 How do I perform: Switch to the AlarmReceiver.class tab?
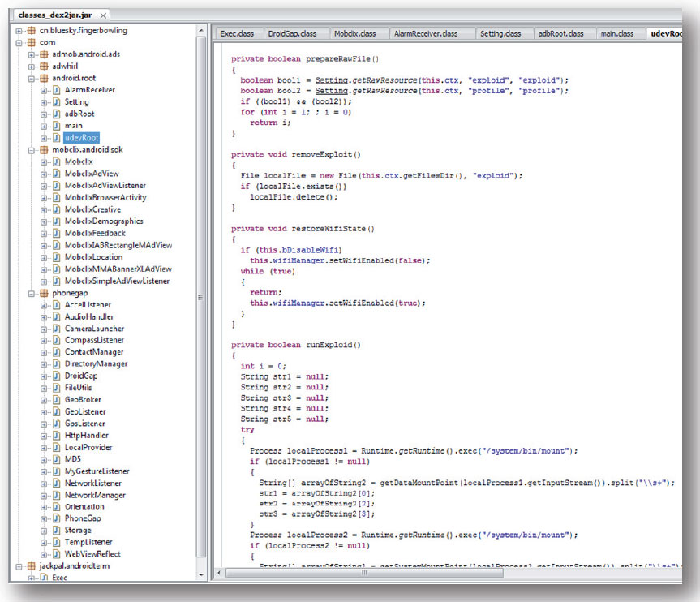(x=426, y=33)
